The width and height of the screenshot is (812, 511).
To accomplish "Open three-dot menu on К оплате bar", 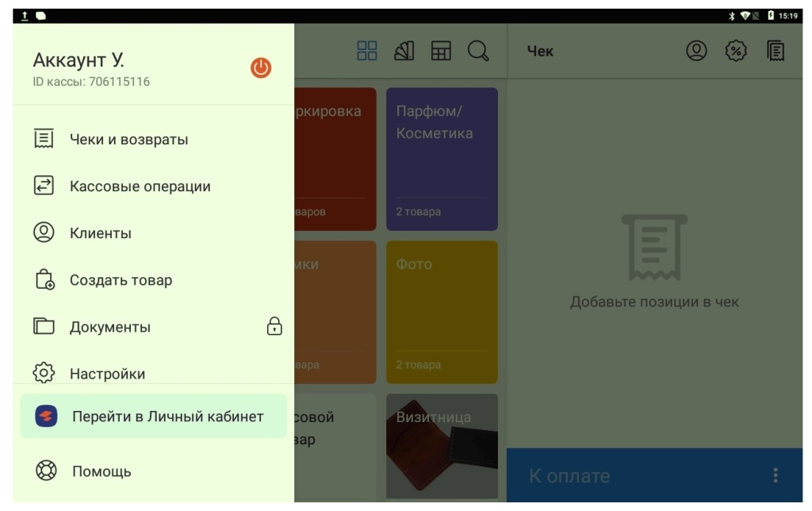I will point(775,475).
